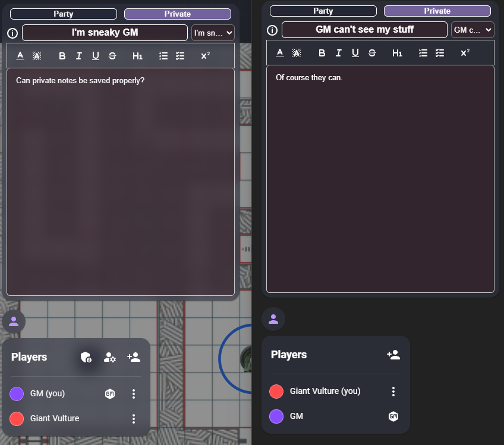The image size is (504, 445).
Task: Open the shield permissions icon in Players panel
Action: (86, 357)
